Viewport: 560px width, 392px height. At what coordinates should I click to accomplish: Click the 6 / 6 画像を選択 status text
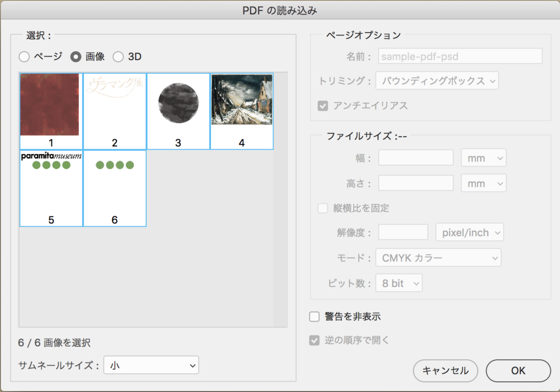pyautogui.click(x=54, y=343)
